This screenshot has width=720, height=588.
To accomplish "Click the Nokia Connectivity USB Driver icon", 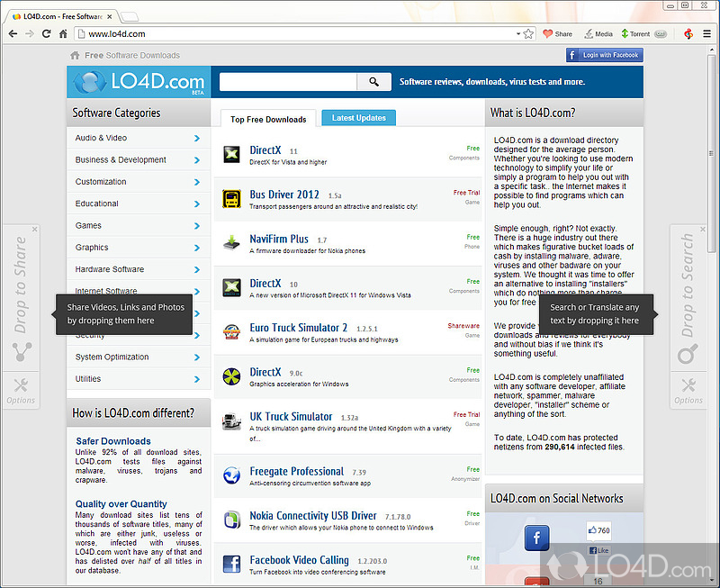I will pos(231,519).
